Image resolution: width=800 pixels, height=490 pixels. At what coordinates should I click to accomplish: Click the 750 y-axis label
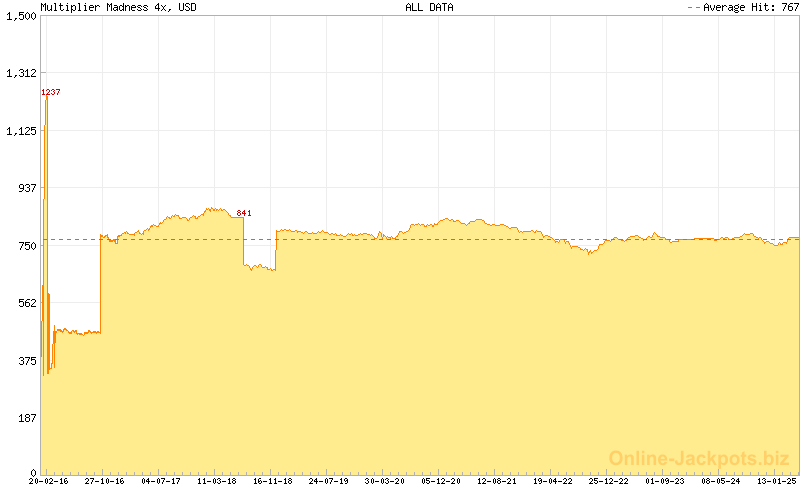pyautogui.click(x=25, y=245)
